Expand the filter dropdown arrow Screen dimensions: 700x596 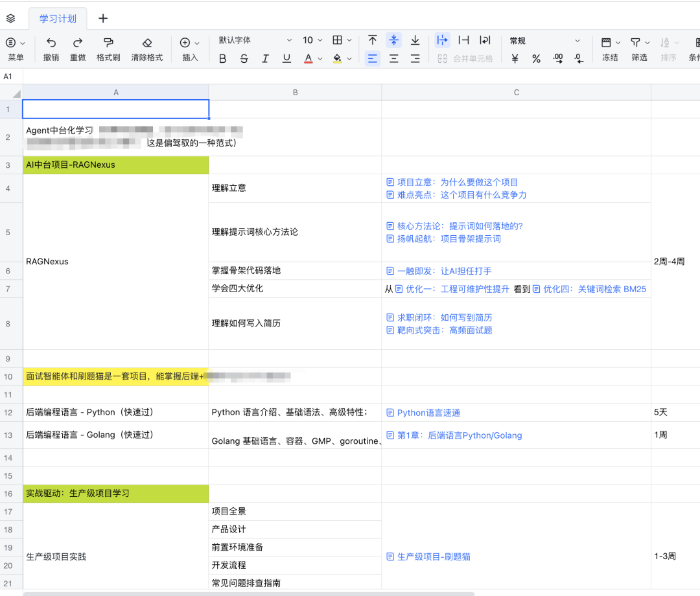tap(647, 43)
